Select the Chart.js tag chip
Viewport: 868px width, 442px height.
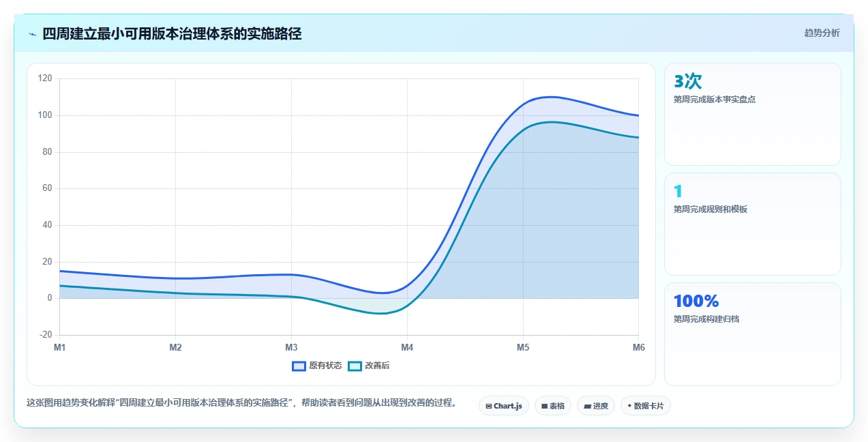pos(504,406)
